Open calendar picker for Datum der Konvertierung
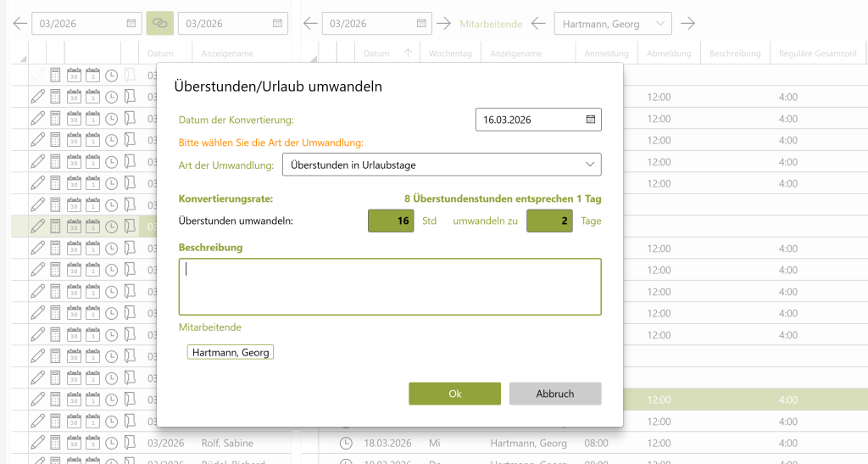868x464 pixels. (x=591, y=120)
